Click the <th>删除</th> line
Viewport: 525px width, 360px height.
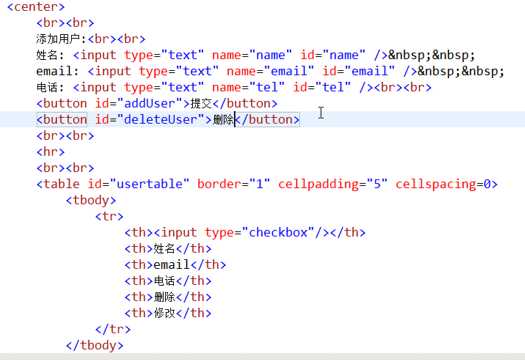[168, 297]
